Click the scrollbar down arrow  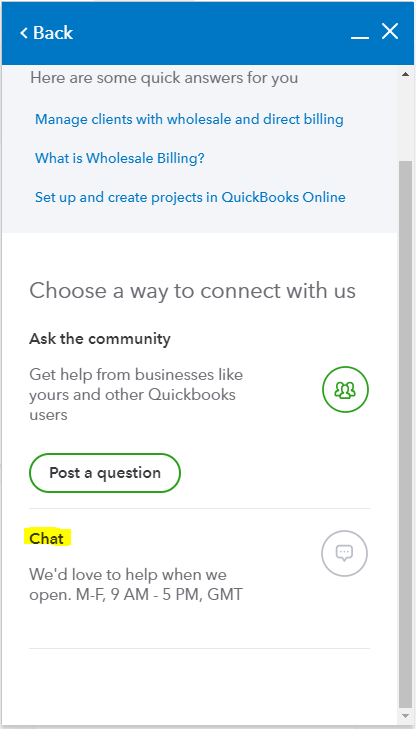tap(405, 716)
